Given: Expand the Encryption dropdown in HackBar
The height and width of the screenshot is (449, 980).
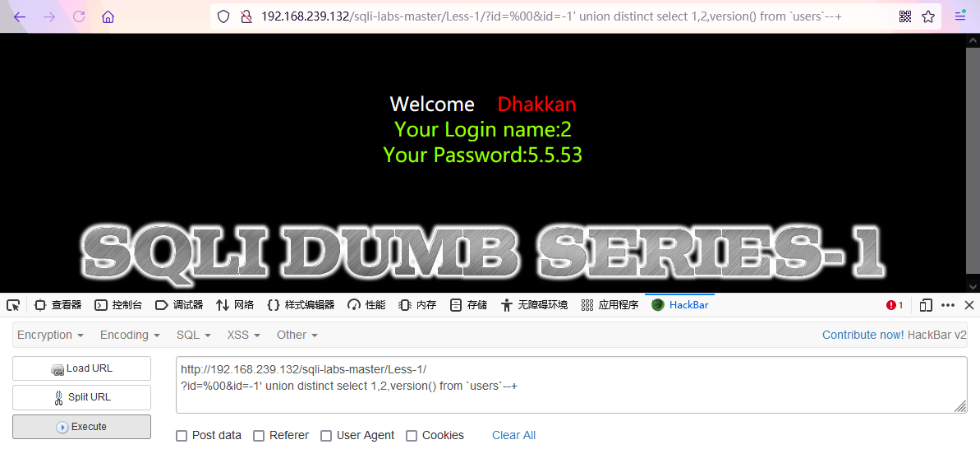Looking at the screenshot, I should [51, 336].
